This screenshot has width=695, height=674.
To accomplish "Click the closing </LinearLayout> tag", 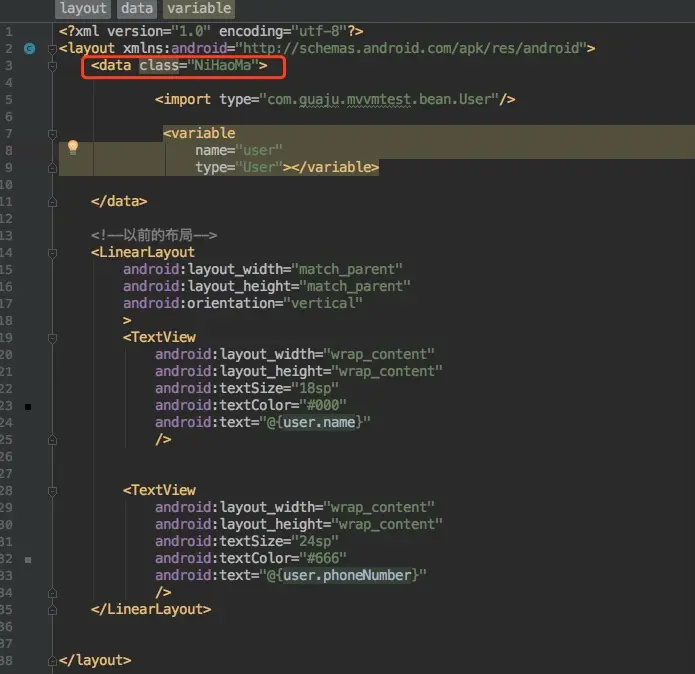I will pyautogui.click(x=151, y=609).
